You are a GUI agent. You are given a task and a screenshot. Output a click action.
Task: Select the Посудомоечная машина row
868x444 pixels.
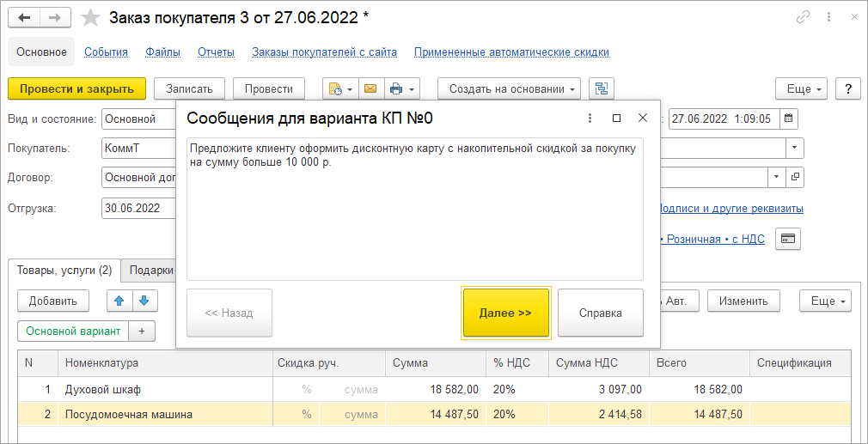tap(129, 415)
